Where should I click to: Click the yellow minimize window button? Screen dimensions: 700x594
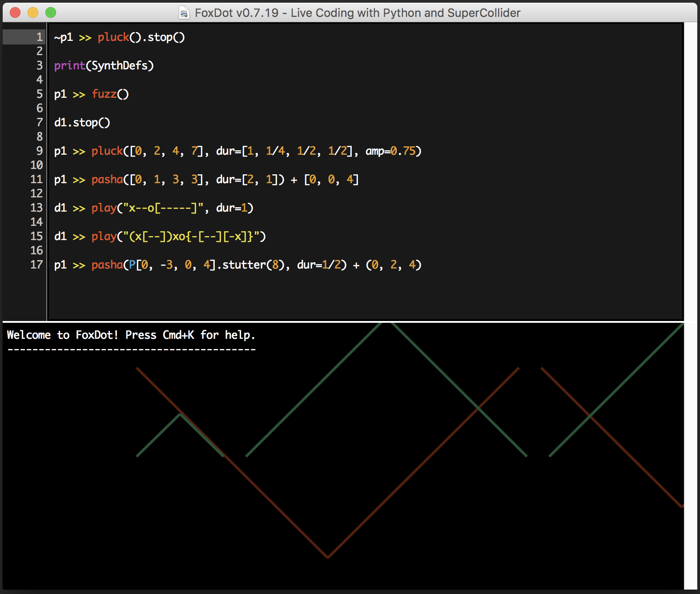[x=33, y=12]
